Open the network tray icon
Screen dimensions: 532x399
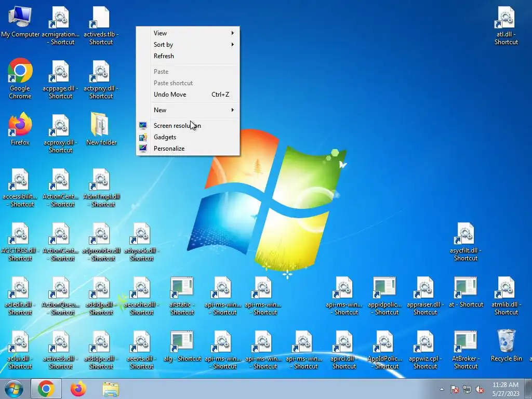(467, 389)
